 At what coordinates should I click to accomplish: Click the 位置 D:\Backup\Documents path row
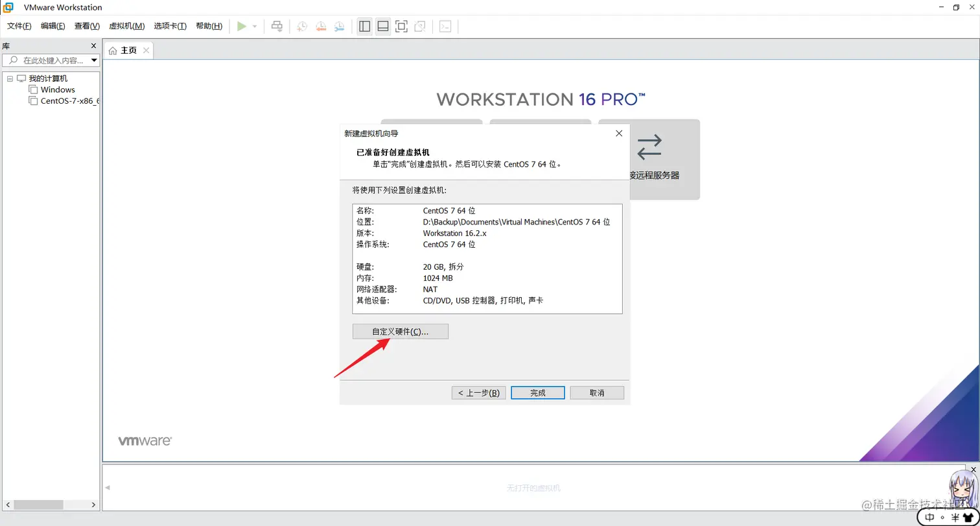(487, 222)
